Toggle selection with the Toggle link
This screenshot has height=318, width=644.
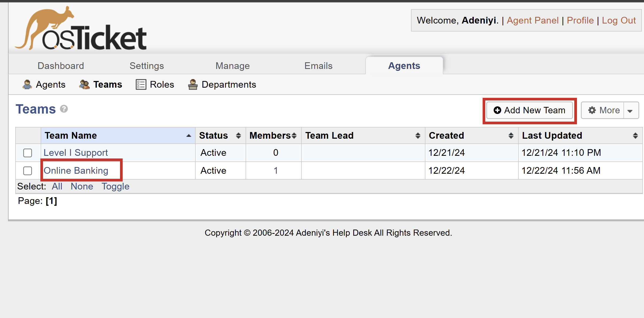coord(115,186)
